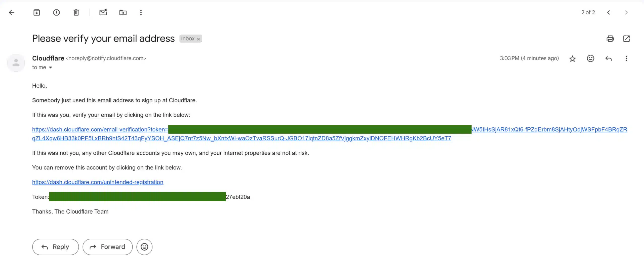The image size is (644, 274).
Task: Click the archive/save to inbox icon
Action: [x=36, y=12]
